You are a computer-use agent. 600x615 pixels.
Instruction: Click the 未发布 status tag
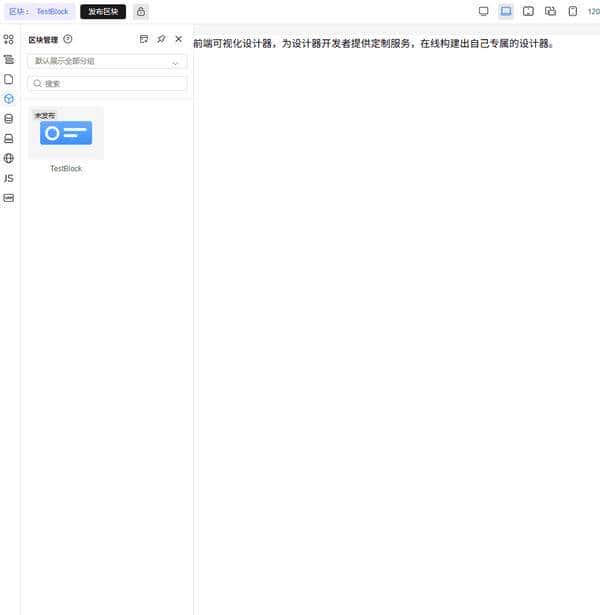pos(45,115)
